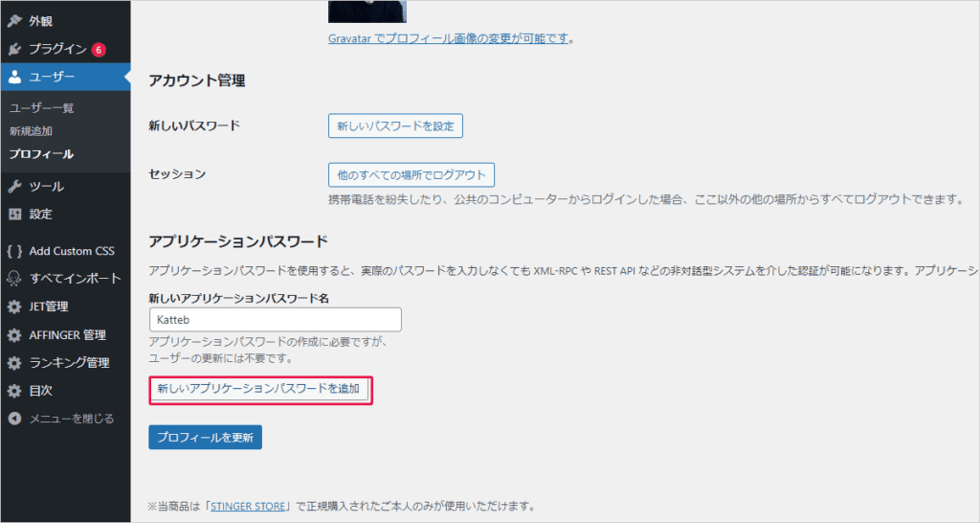Click the 設定 sliders icon
Viewport: 980px width, 523px height.
coord(14,214)
